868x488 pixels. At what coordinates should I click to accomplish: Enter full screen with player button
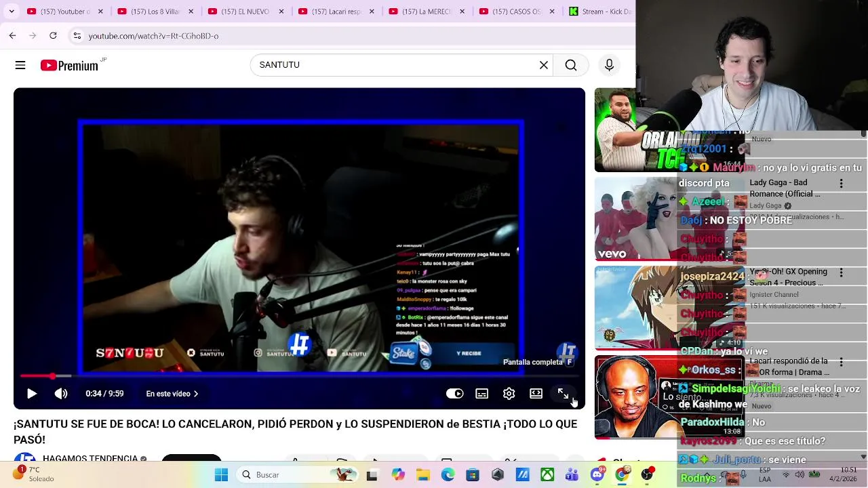563,394
